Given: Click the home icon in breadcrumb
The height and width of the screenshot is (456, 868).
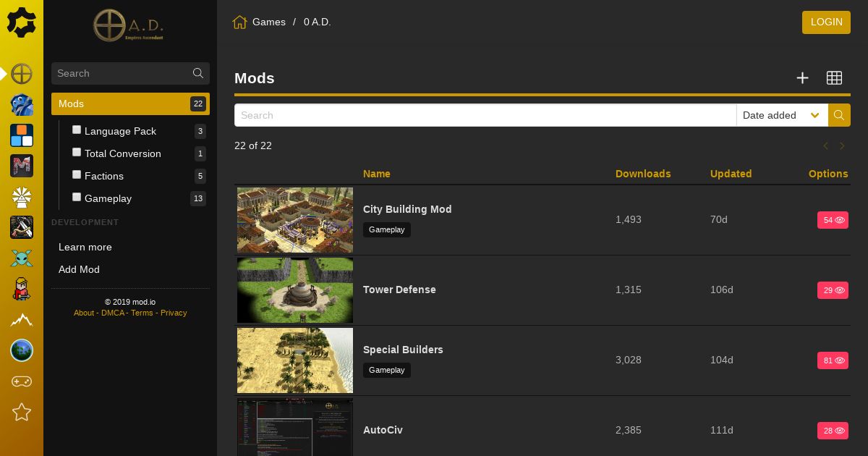Looking at the screenshot, I should pyautogui.click(x=240, y=22).
